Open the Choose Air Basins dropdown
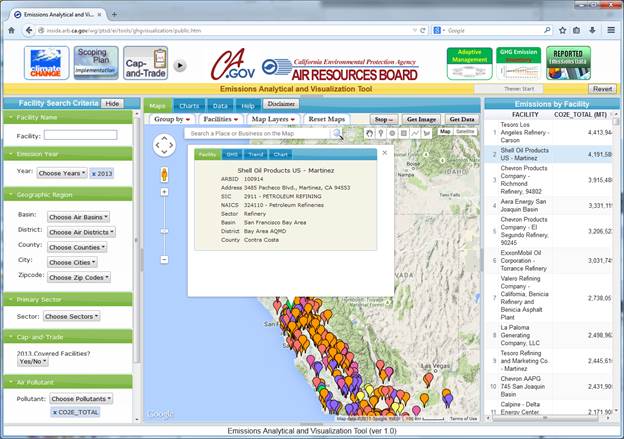Screen dimensions: 624x439 pyautogui.click(x=78, y=217)
